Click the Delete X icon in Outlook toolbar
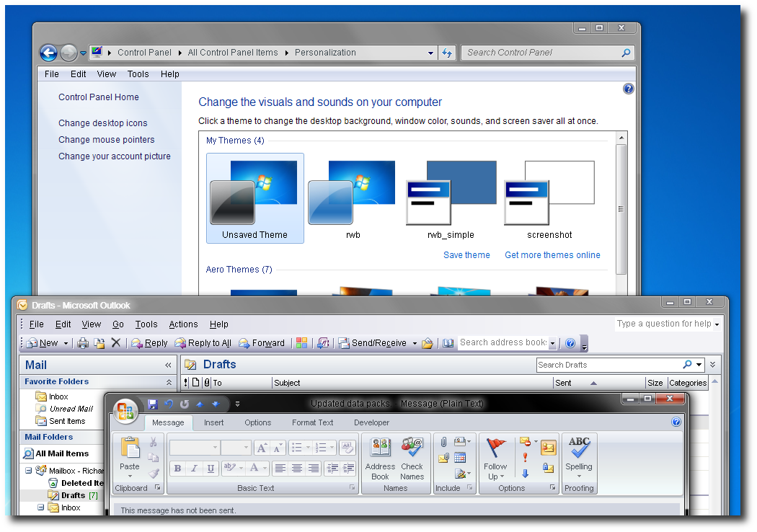The image size is (757, 532). pyautogui.click(x=116, y=342)
